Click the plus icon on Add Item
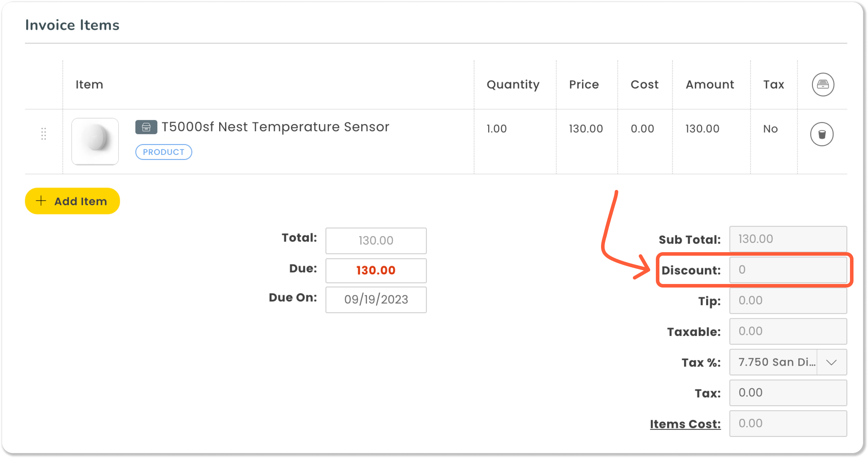Image resolution: width=868 pixels, height=458 pixels. (41, 201)
